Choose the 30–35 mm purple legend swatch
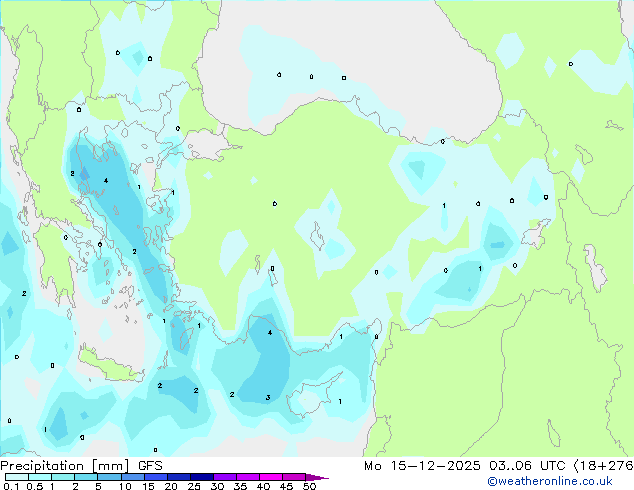Screen dimensions: 634x490 click(x=225, y=477)
